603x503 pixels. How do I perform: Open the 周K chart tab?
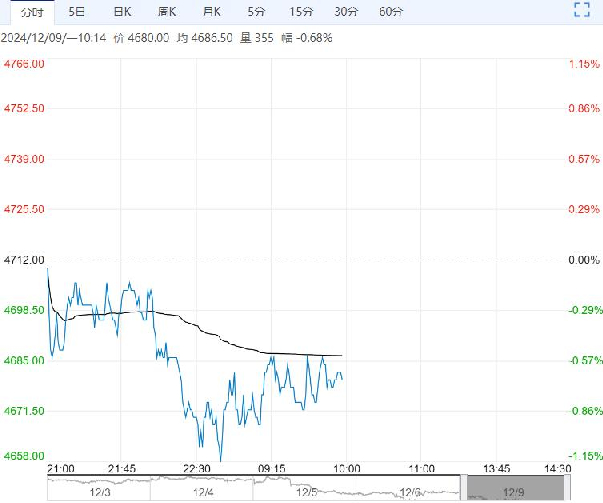pos(167,12)
